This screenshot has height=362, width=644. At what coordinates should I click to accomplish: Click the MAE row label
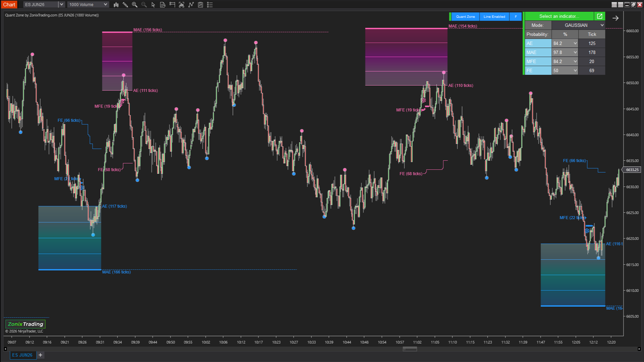click(x=538, y=53)
